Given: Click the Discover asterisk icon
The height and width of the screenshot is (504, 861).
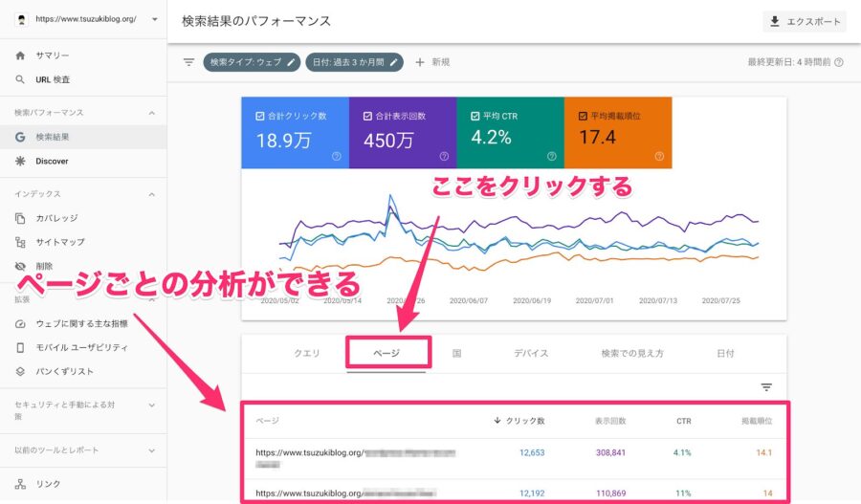Looking at the screenshot, I should coord(20,161).
